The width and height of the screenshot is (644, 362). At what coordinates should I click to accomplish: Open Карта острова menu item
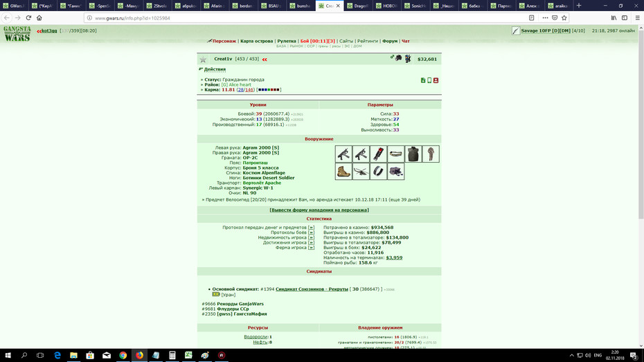pos(257,41)
